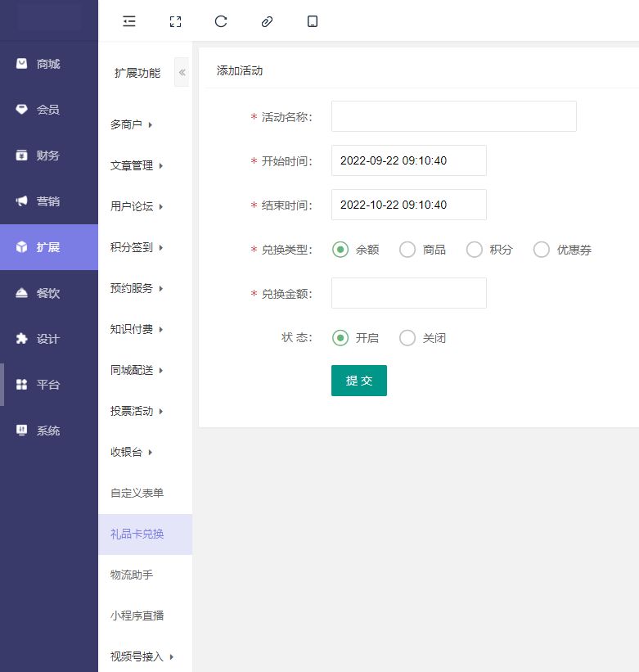
Task: Open 营销 section in the sidebar
Action: pyautogui.click(x=48, y=201)
